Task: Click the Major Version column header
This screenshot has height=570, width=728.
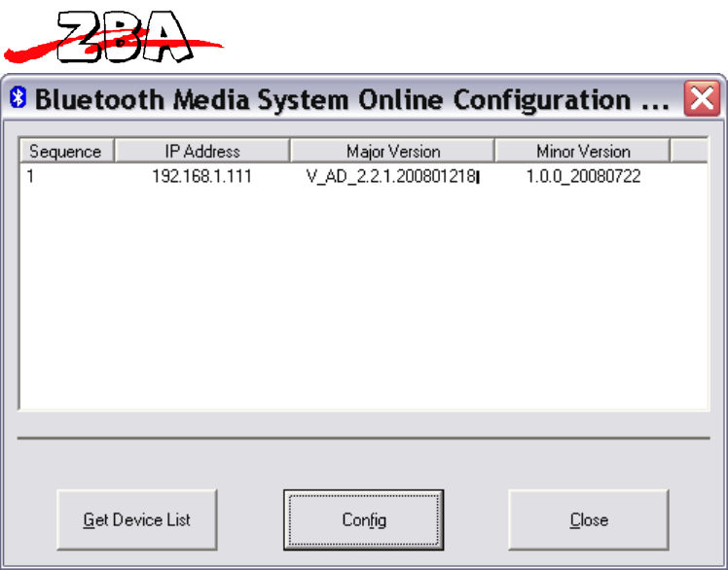Action: [393, 151]
